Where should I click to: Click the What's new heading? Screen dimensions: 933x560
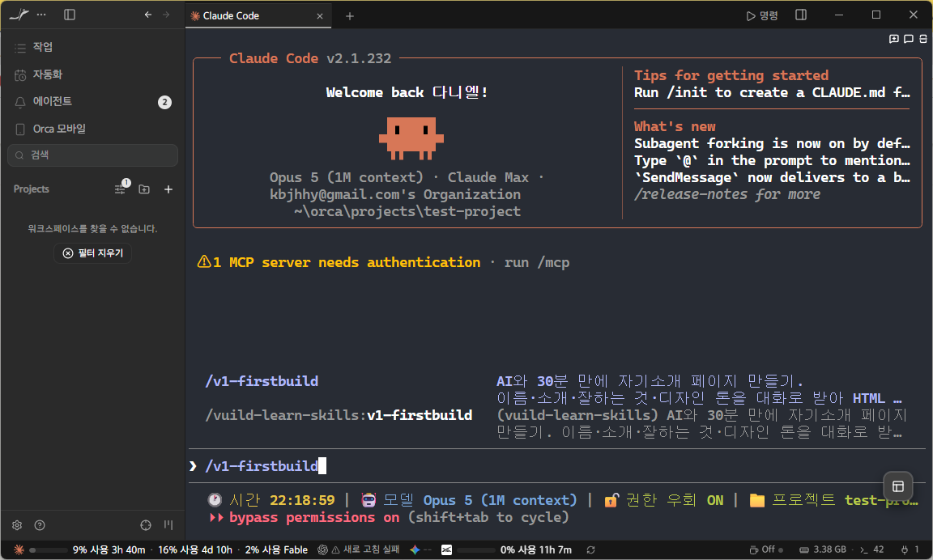pyautogui.click(x=675, y=126)
